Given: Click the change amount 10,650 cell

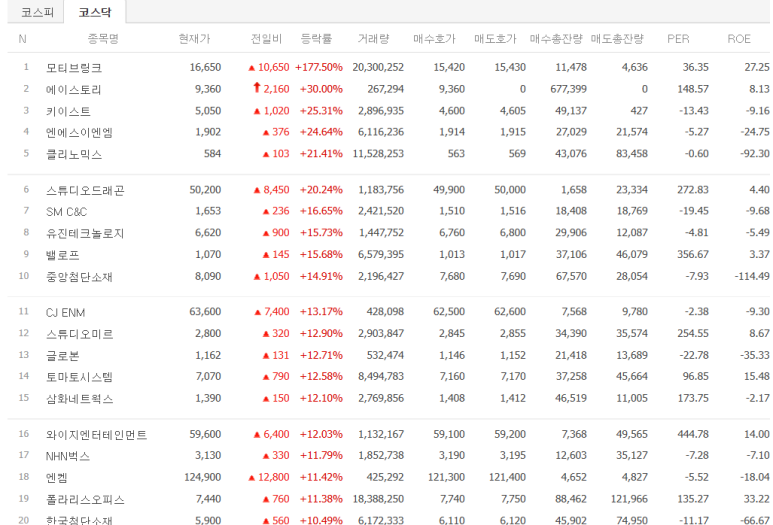Looking at the screenshot, I should (x=274, y=67).
